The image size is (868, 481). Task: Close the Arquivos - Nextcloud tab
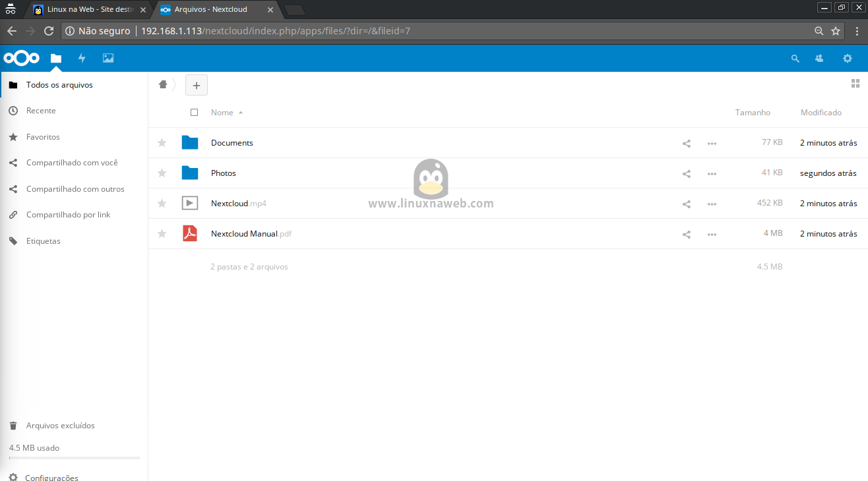[270, 10]
